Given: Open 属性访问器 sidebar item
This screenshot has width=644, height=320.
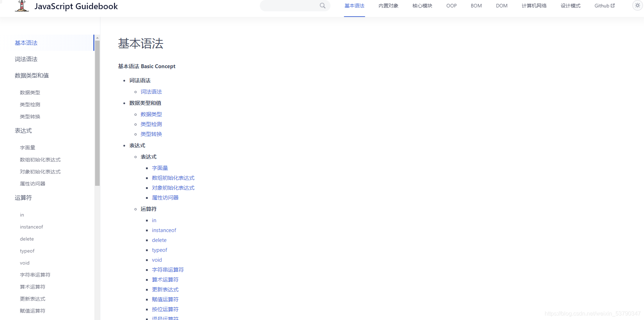Looking at the screenshot, I should pos(33,184).
